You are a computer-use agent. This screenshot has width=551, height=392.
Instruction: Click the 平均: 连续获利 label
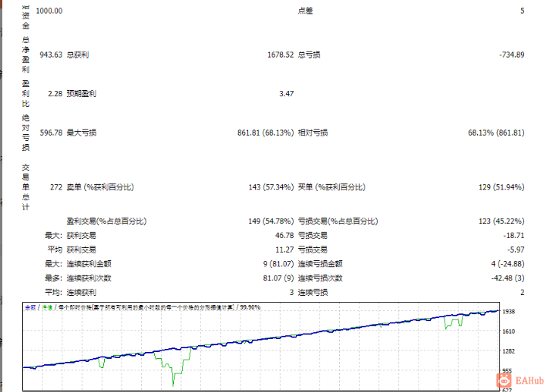(70, 292)
